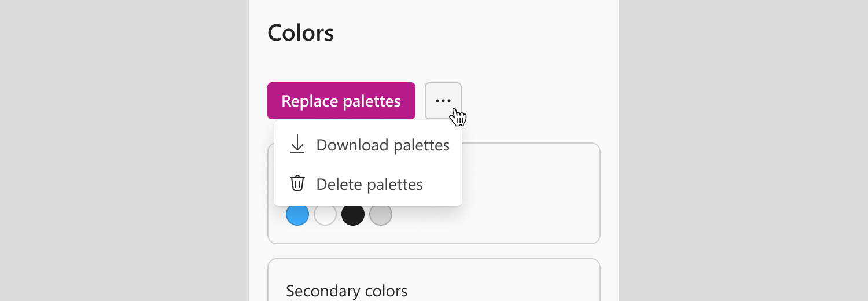
Task: Open the three-dot more options button
Action: (x=443, y=101)
